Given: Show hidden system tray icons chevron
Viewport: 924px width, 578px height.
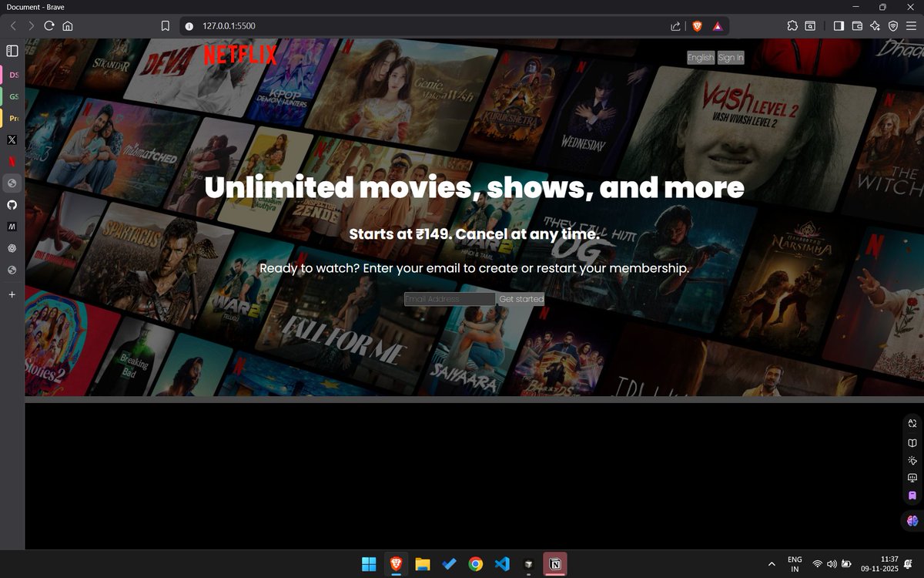Looking at the screenshot, I should [772, 564].
